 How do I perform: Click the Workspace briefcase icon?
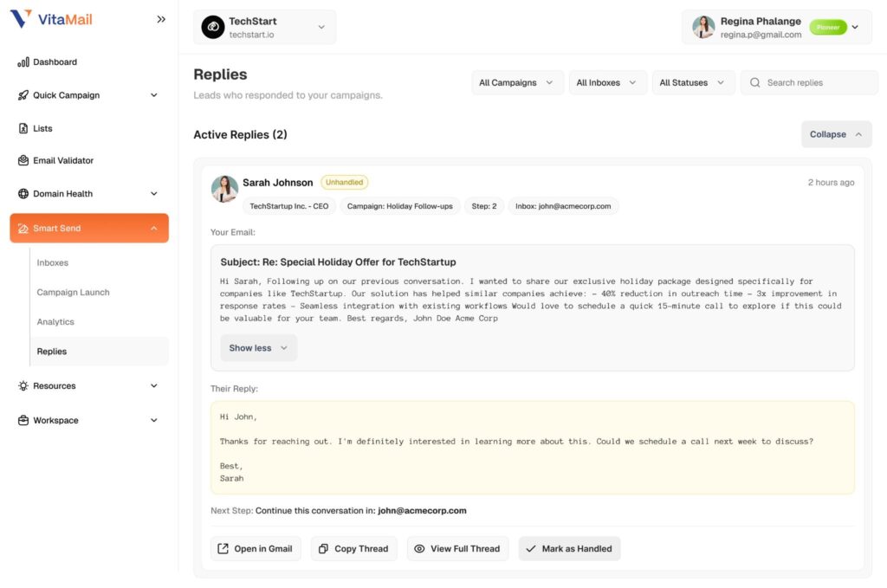coord(23,420)
